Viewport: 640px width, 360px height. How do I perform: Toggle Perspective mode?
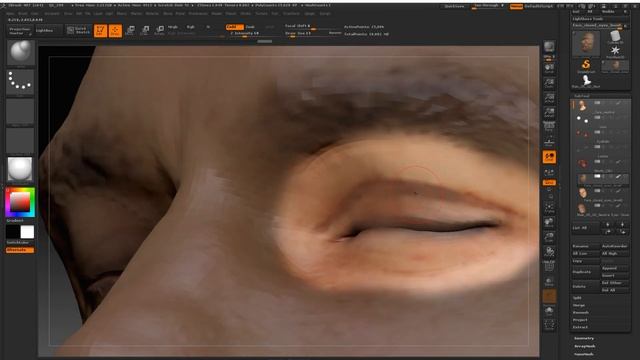point(549,127)
